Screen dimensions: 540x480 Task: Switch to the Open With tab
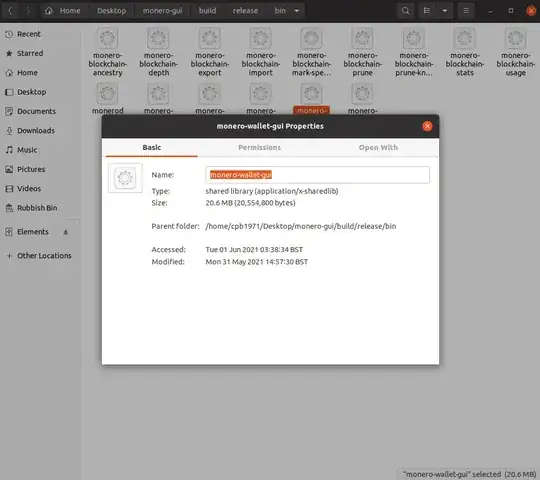378,147
